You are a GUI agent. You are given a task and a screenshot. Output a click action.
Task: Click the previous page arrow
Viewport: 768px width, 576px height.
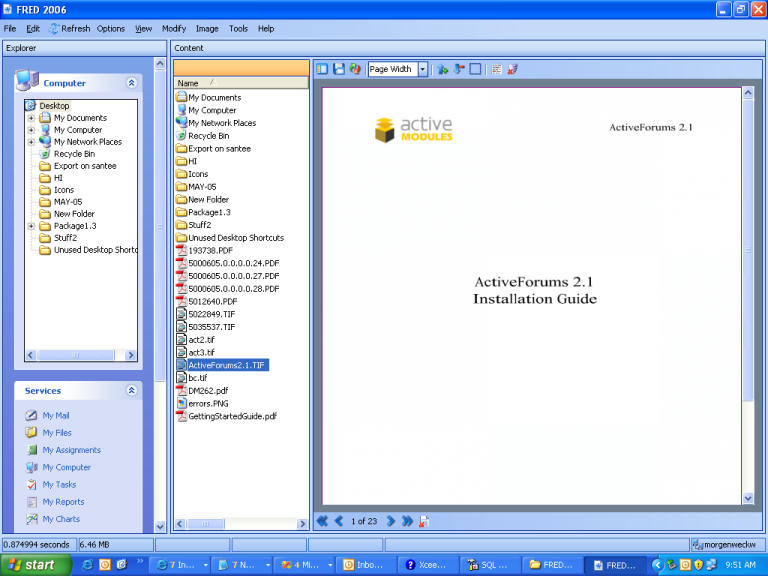click(x=339, y=521)
